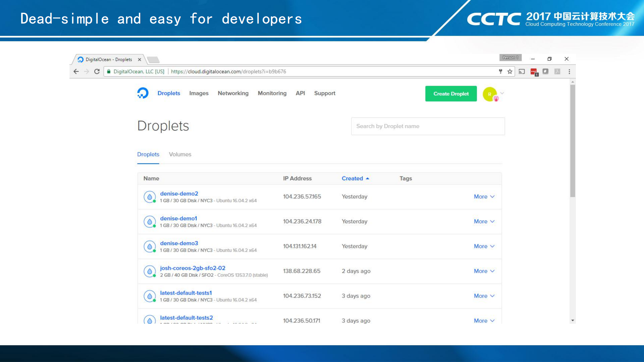This screenshot has height=362, width=644.
Task: Click the Create Droplet button
Action: pos(451,94)
